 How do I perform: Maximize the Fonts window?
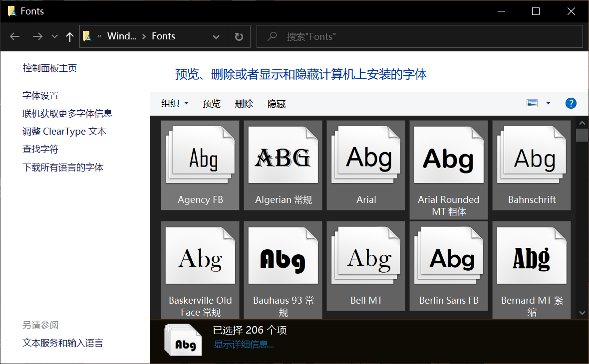coord(536,11)
